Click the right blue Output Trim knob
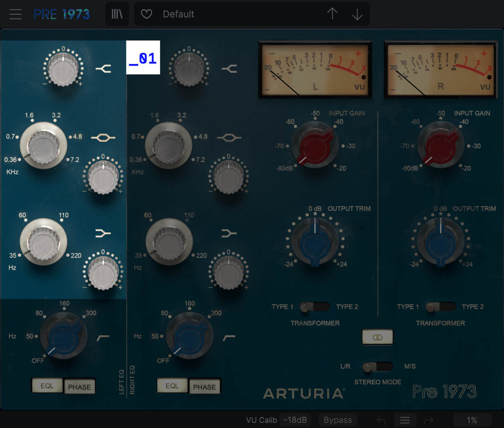Viewport: 504px width, 428px height. coord(440,241)
